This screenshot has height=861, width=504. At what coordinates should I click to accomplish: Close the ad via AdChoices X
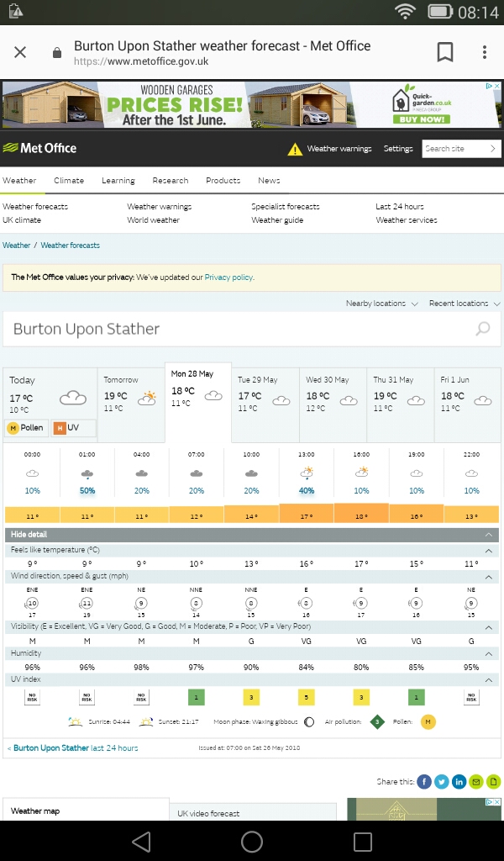pos(497,87)
